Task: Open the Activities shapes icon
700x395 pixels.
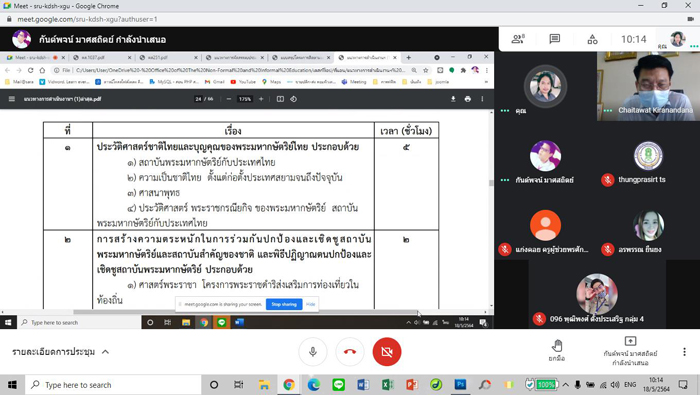Action: tap(592, 39)
